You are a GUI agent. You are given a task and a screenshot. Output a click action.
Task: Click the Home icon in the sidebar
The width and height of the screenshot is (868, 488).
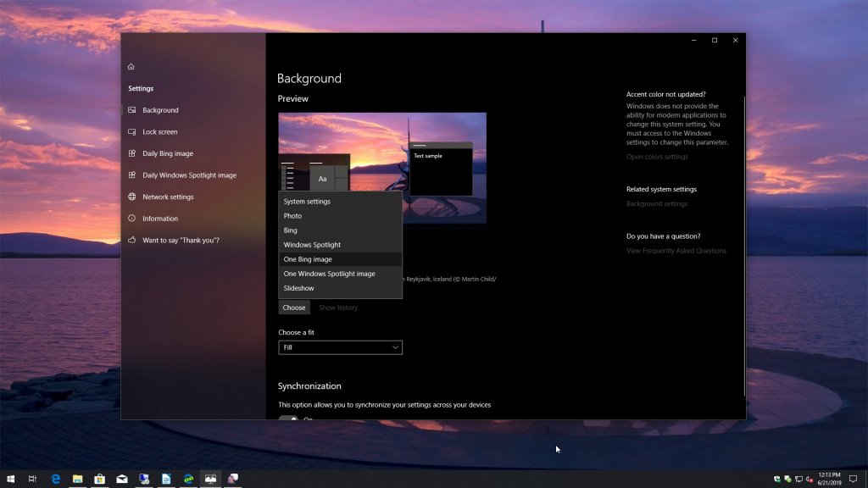[x=131, y=66]
